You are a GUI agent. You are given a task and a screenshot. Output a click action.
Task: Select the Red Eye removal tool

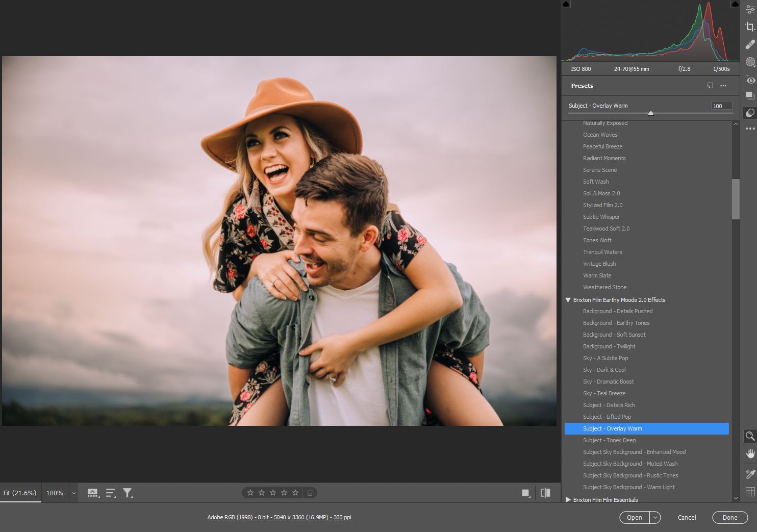pos(750,80)
